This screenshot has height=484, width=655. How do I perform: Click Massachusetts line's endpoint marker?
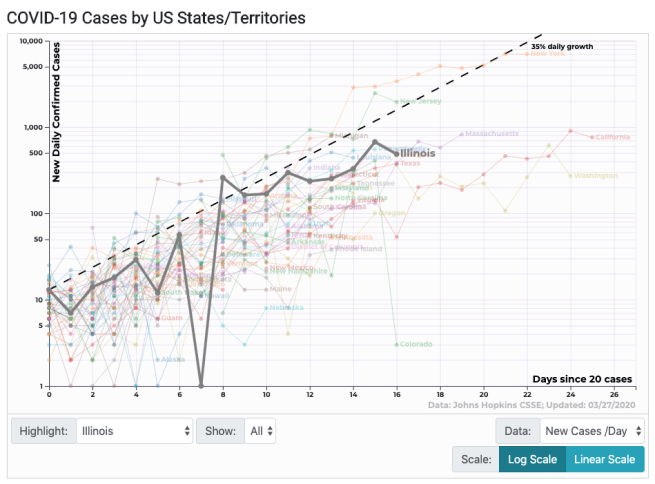click(462, 134)
